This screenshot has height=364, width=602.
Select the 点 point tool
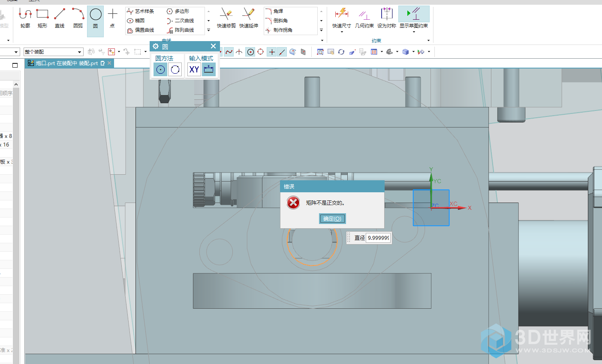click(x=112, y=18)
